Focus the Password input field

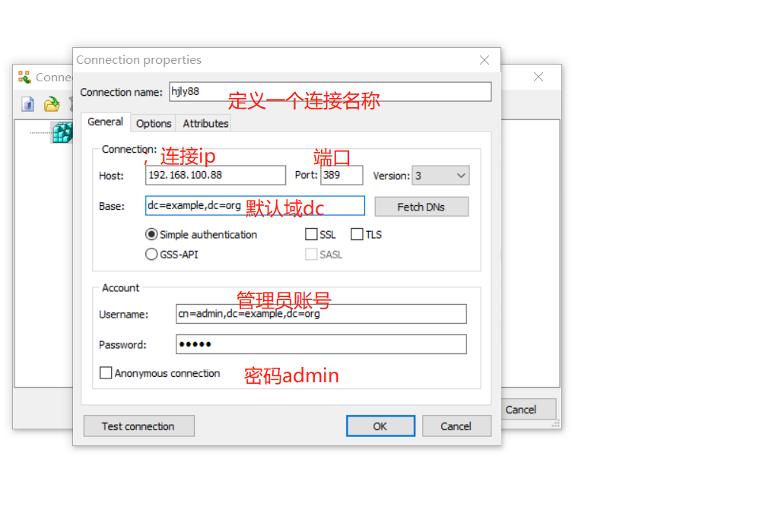(320, 344)
